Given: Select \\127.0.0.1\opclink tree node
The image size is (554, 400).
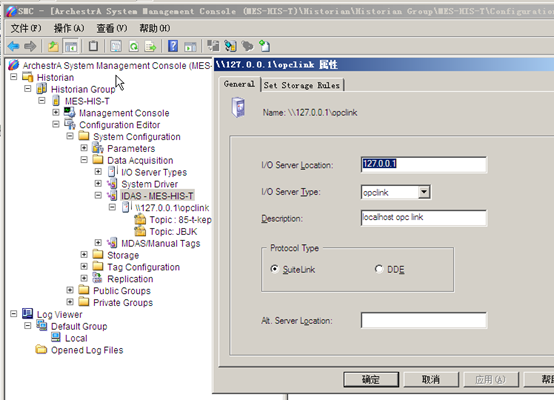Looking at the screenshot, I should tap(172, 208).
